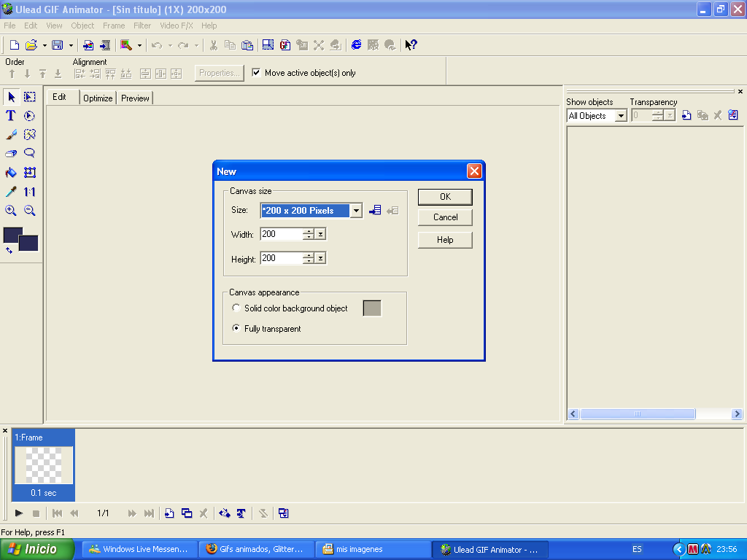The image size is (747, 560).
Task: Select the Fill (paint bucket) tool
Action: click(11, 172)
